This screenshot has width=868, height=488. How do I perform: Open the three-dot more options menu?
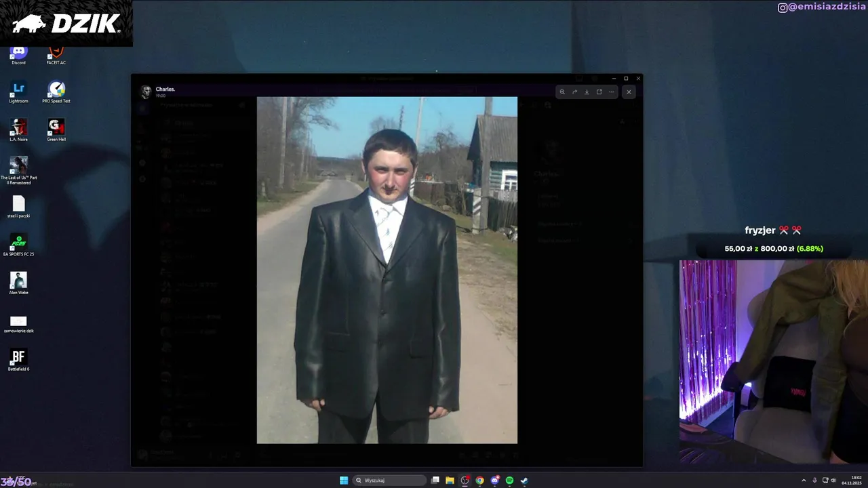[x=611, y=92]
